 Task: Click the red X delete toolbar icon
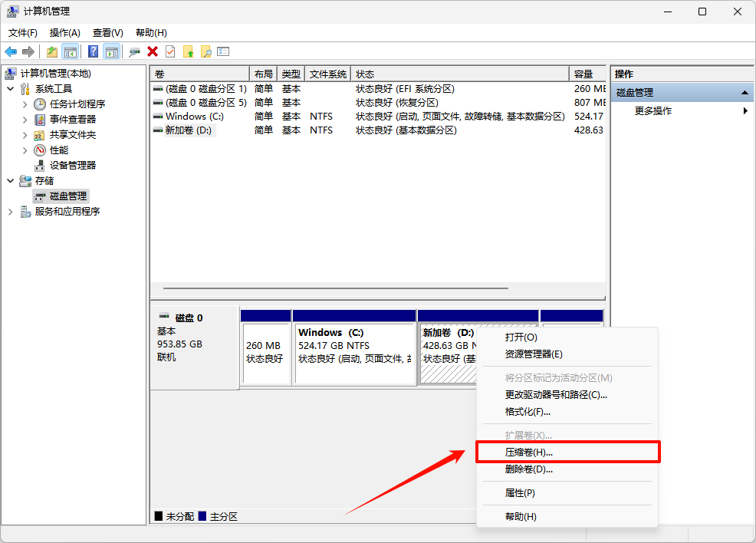(153, 51)
